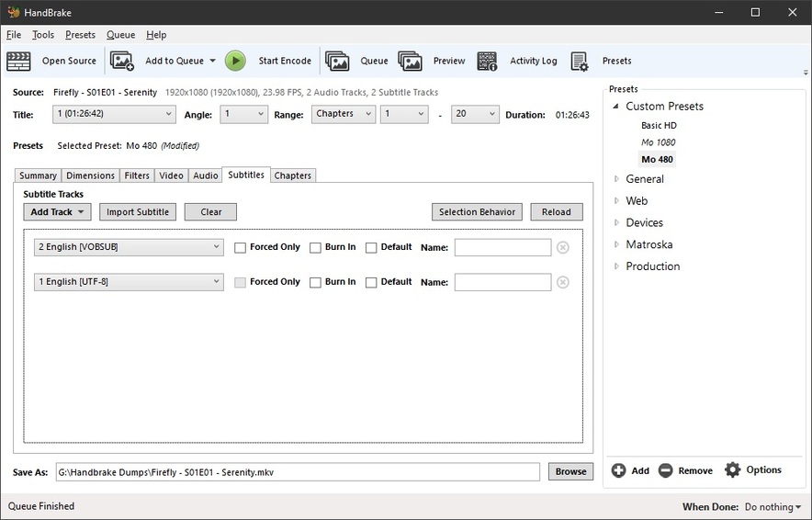The image size is (812, 520).
Task: Click the Selection Behavior button
Action: click(477, 212)
